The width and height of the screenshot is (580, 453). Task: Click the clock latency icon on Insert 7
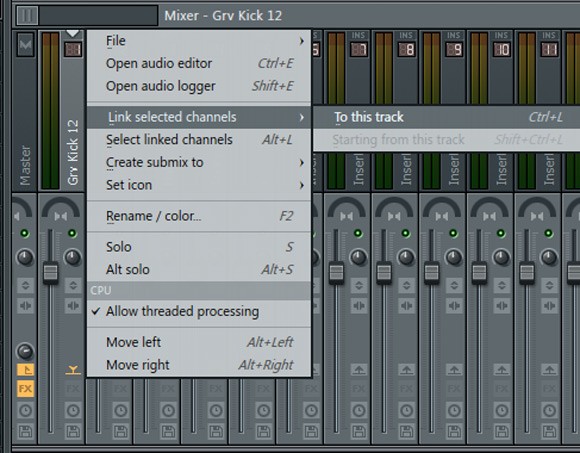point(359,410)
